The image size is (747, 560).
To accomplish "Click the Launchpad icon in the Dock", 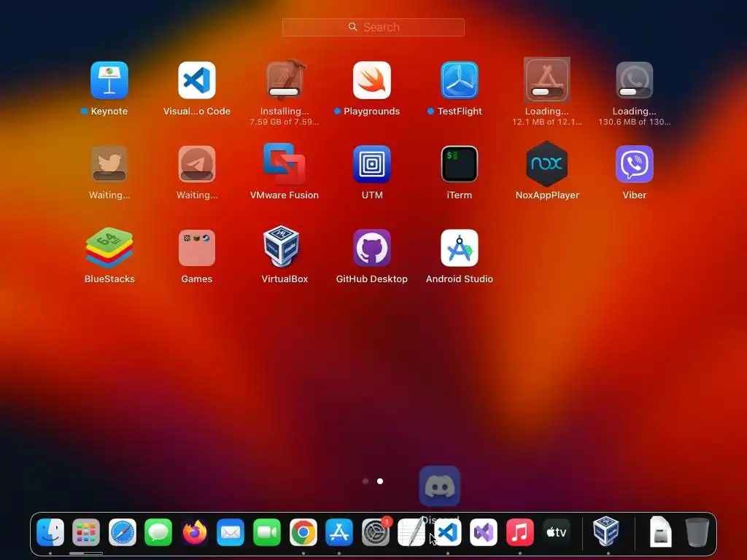I will click(x=86, y=532).
